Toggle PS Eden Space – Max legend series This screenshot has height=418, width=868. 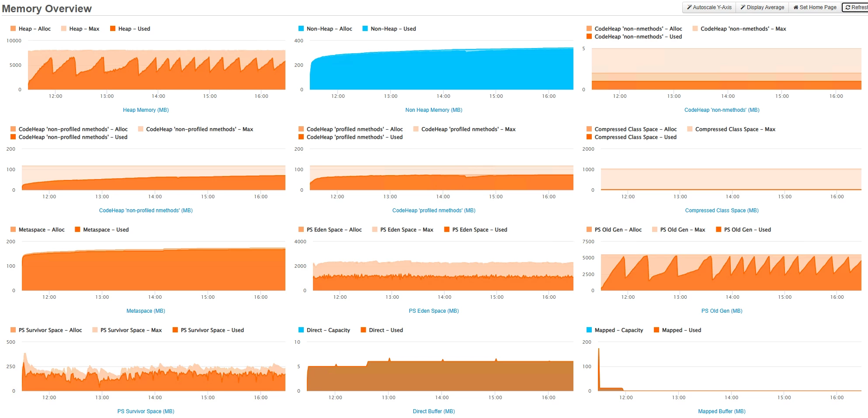tap(403, 230)
